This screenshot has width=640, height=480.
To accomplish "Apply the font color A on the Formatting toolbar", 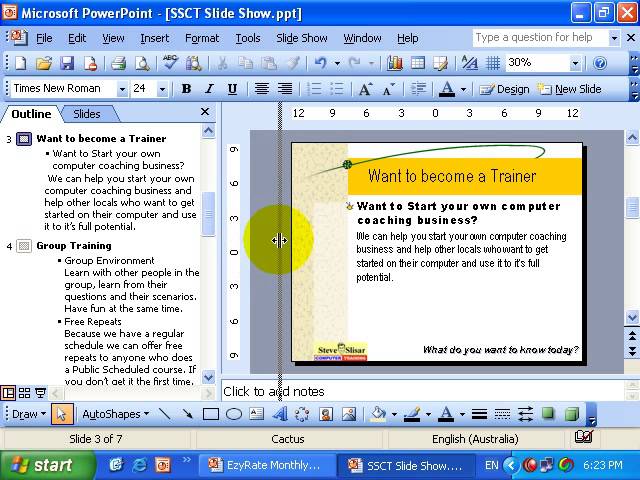I will click(447, 89).
